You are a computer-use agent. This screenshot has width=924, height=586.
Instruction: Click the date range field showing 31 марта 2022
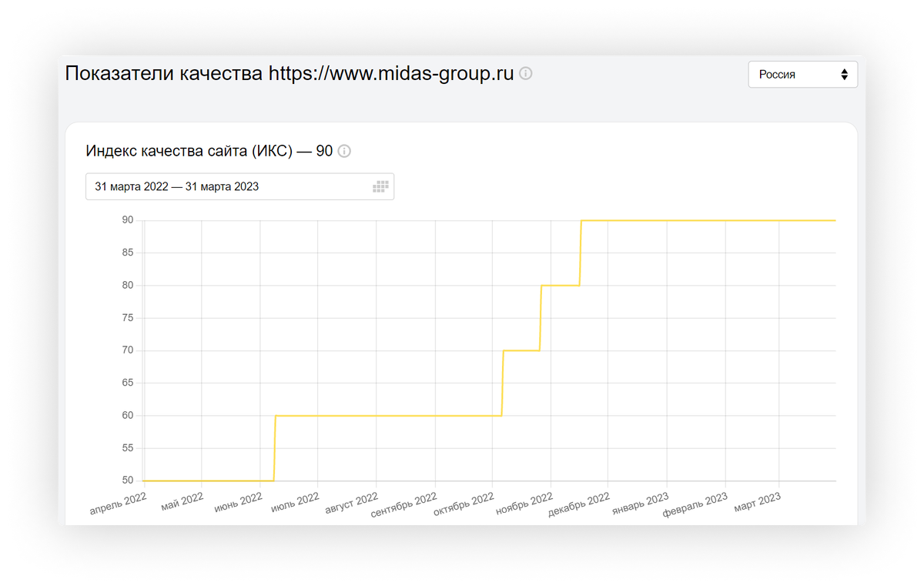coord(177,186)
